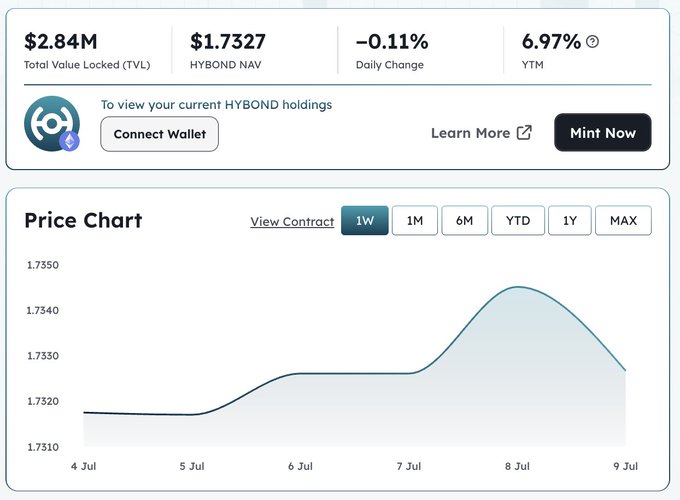Click the HYBOND holdings prompt text
The height and width of the screenshot is (500, 680).
216,105
